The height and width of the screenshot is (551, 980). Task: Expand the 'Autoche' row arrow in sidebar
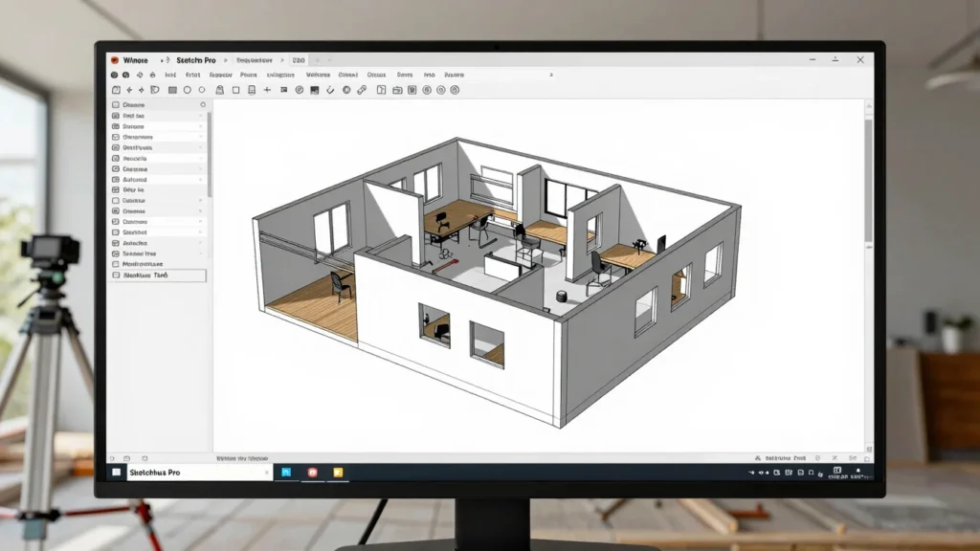(201, 243)
